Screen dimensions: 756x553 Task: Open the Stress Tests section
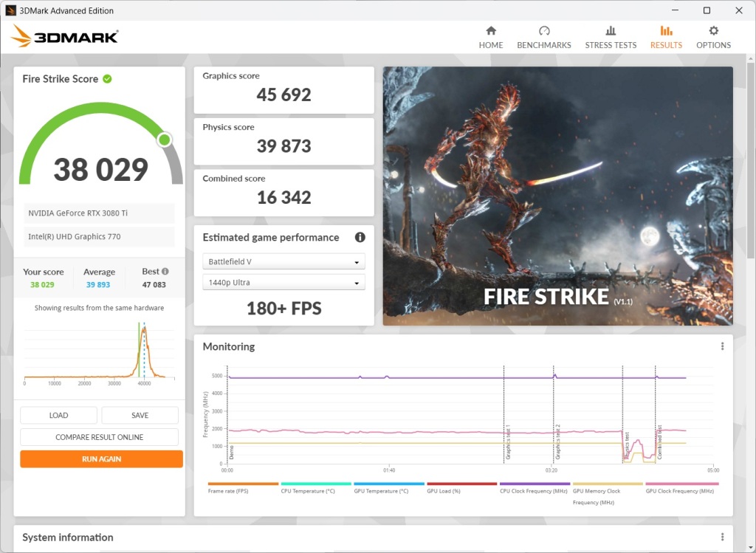click(611, 36)
